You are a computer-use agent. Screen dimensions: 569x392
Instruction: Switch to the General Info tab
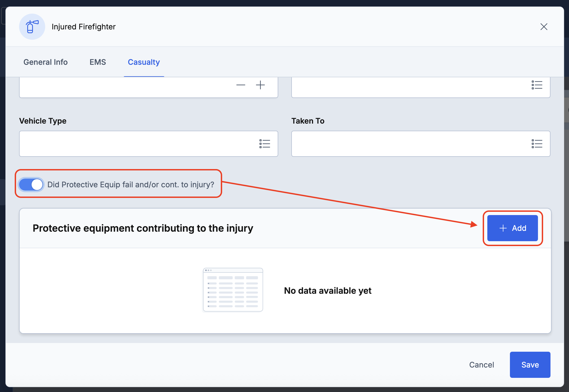click(x=45, y=62)
